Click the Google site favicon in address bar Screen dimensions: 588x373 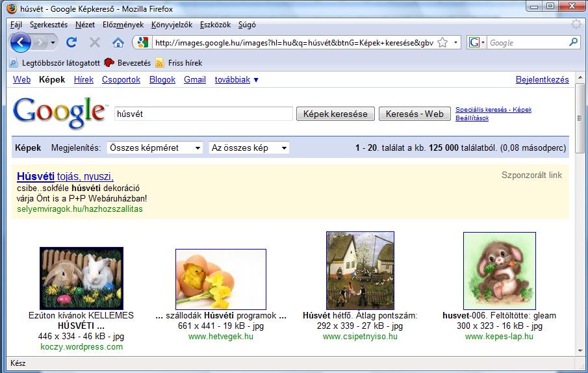click(x=142, y=42)
